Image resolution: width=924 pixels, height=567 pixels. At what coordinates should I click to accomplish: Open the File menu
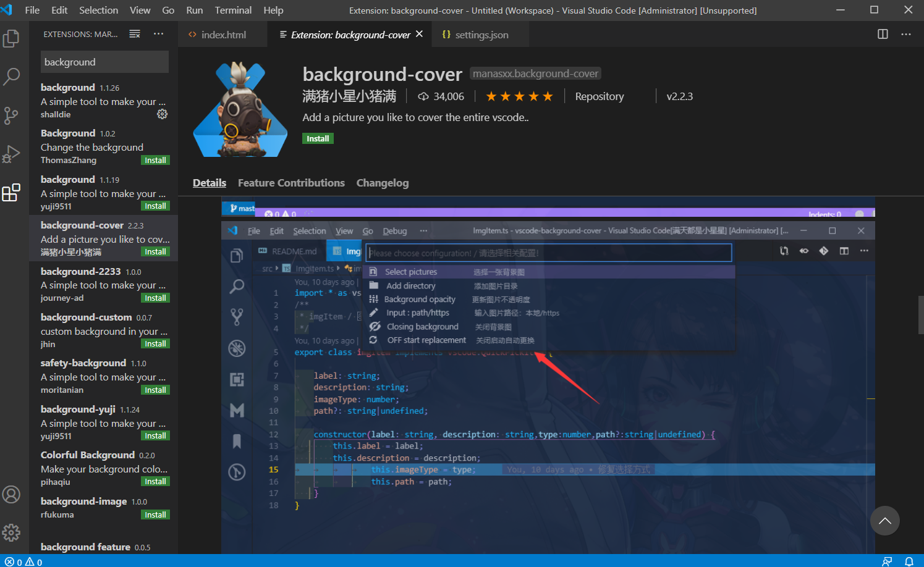[x=32, y=10]
